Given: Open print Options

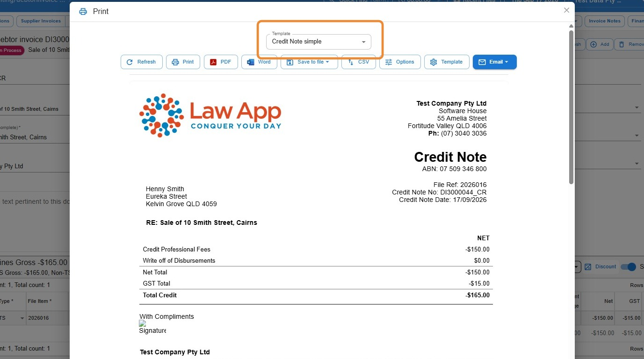Looking at the screenshot, I should tap(400, 62).
